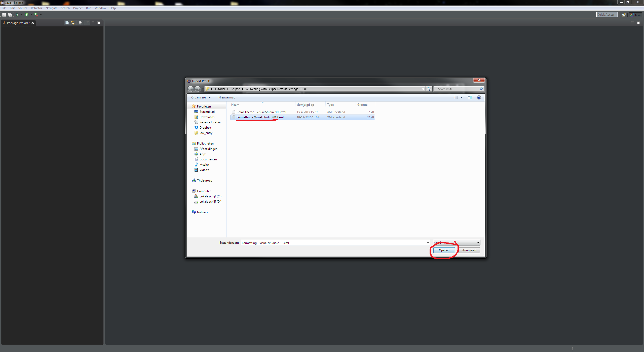Select the Formatting - Visual Studio 2013.xml file
This screenshot has width=644, height=352.
click(260, 117)
